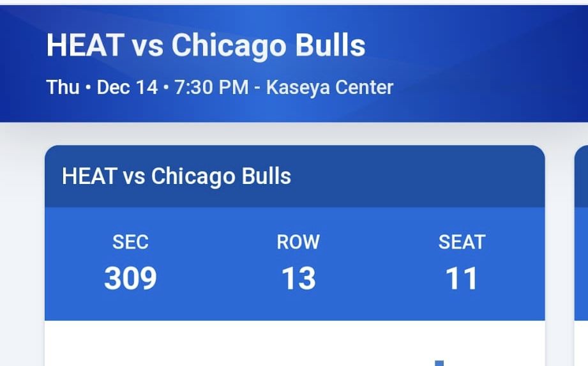Viewport: 588px width, 366px height.
Task: Click the ROW label
Action: coord(298,242)
